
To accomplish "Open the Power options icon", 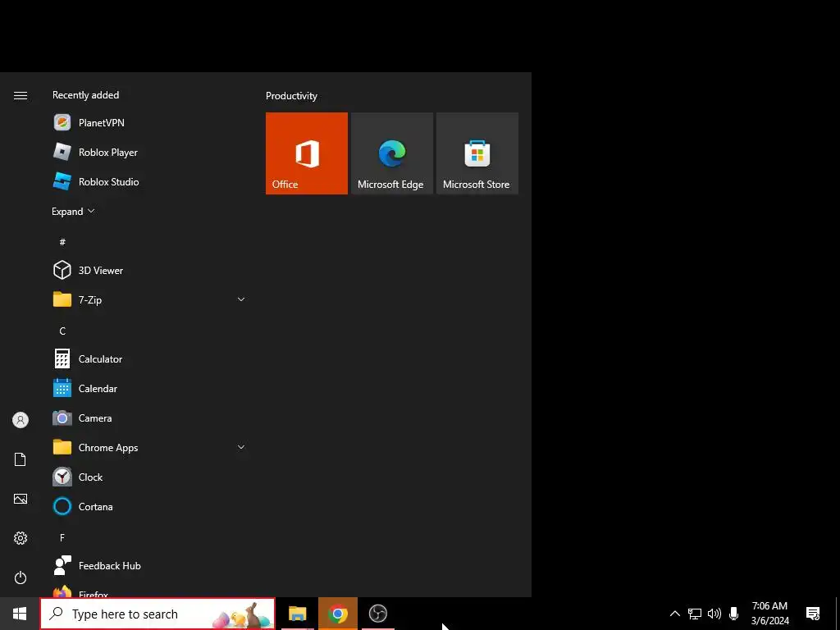I will (x=21, y=577).
